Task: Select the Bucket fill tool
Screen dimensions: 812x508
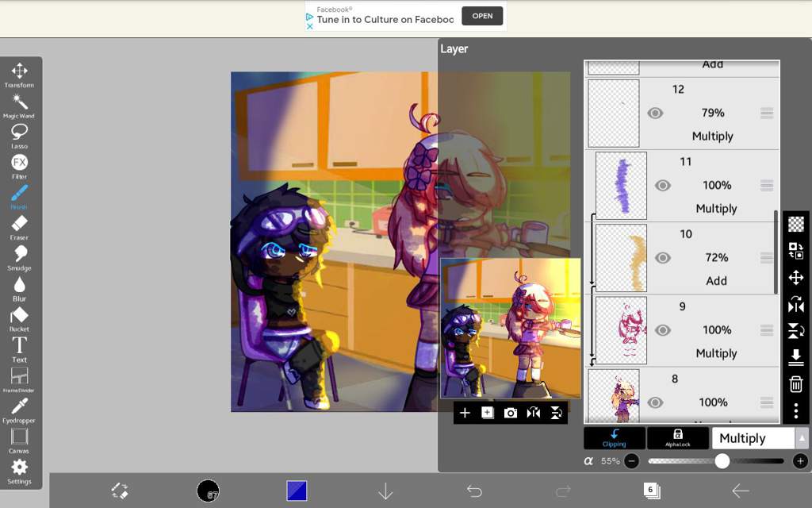Action: pyautogui.click(x=19, y=319)
